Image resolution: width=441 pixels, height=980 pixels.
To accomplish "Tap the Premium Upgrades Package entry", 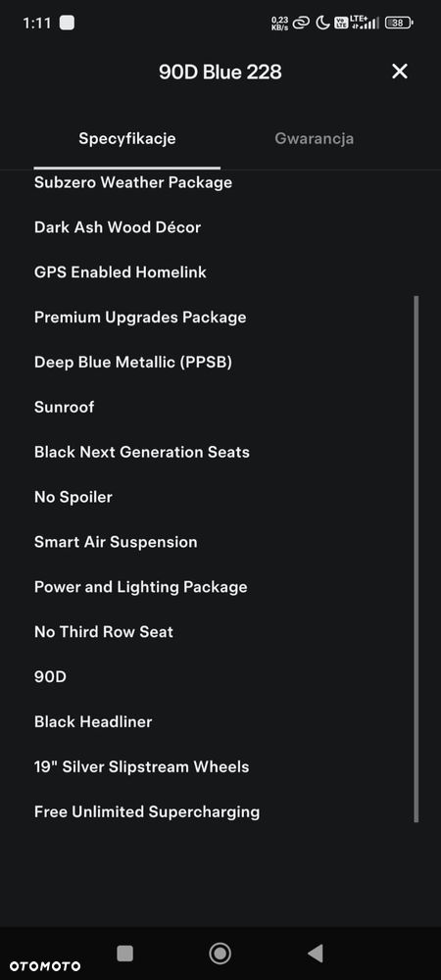I will coord(140,317).
